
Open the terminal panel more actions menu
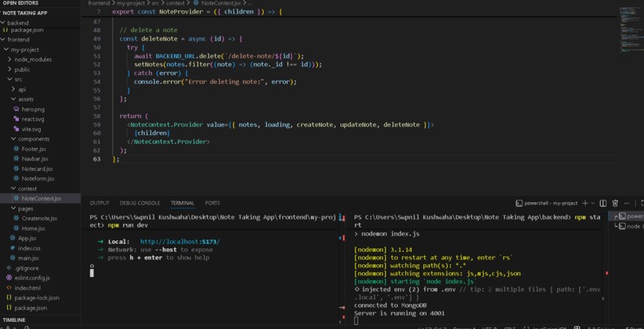pos(626,203)
